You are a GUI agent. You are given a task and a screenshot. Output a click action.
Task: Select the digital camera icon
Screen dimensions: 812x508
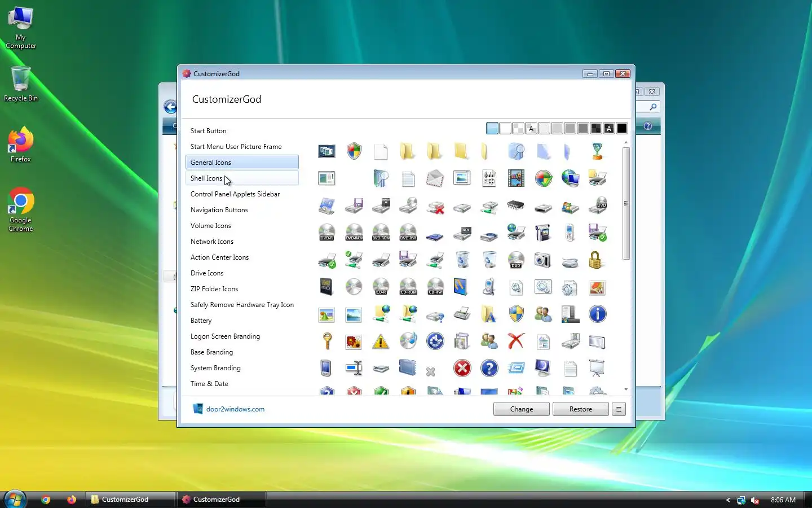click(543, 260)
